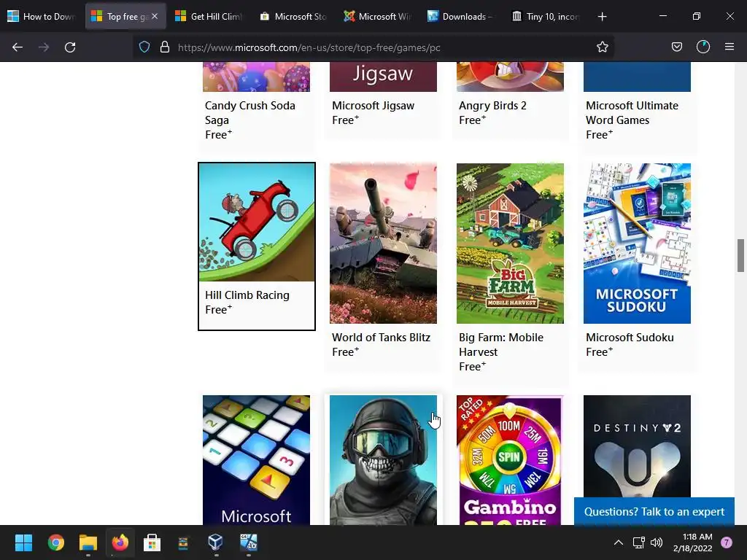Open Microsoft Store from the taskbar
Screen dimensions: 747x560
click(152, 542)
